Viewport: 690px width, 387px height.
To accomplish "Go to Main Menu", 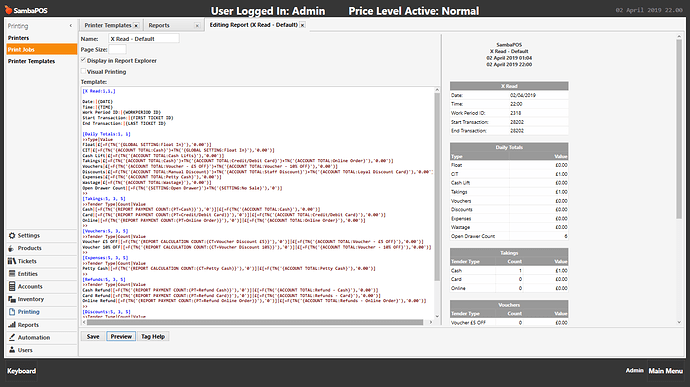I will click(x=665, y=371).
